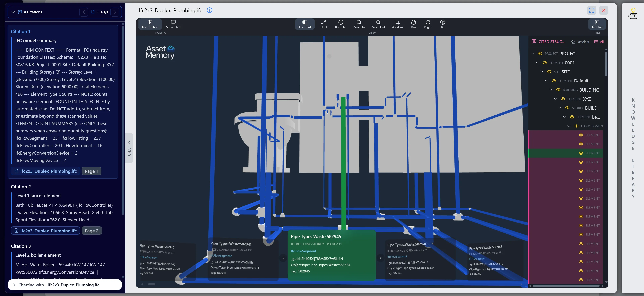Open file info icon next to filename
Viewport: 644px width, 296px height.
coord(210,10)
